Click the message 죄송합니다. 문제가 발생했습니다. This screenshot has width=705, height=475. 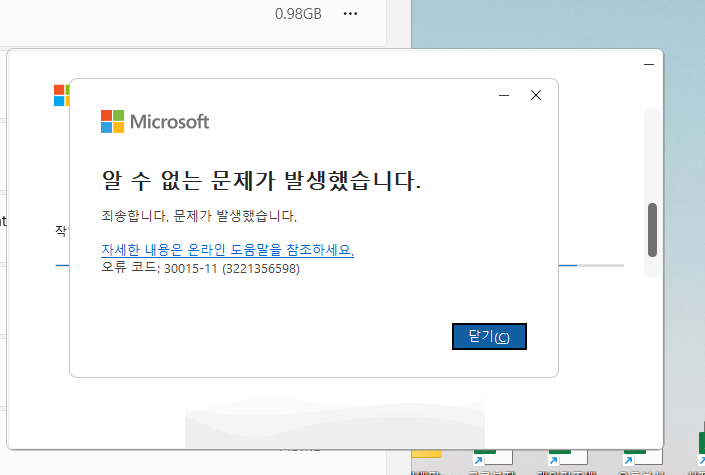coord(199,216)
